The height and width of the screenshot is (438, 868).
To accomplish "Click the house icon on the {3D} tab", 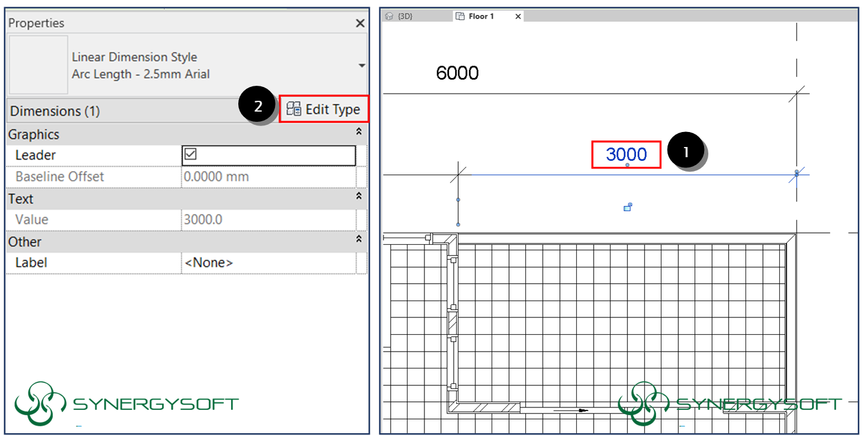I will click(389, 16).
